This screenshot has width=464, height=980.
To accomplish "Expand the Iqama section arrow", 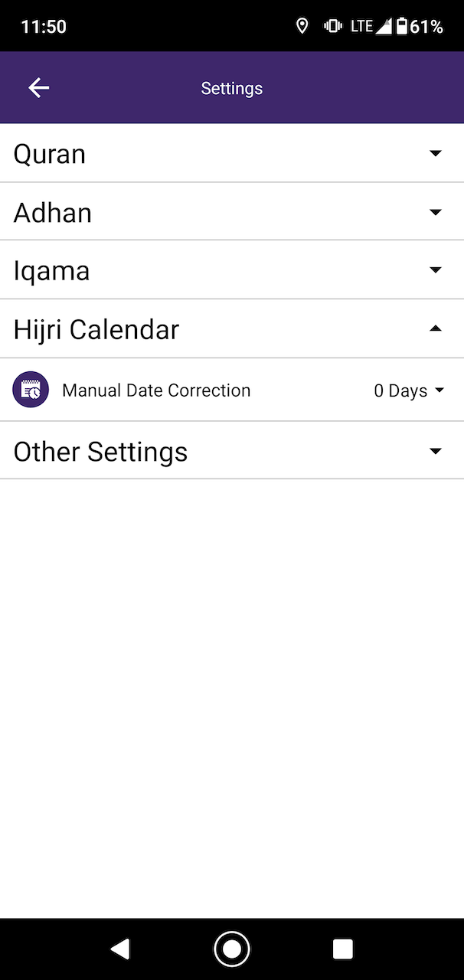I will tap(436, 270).
